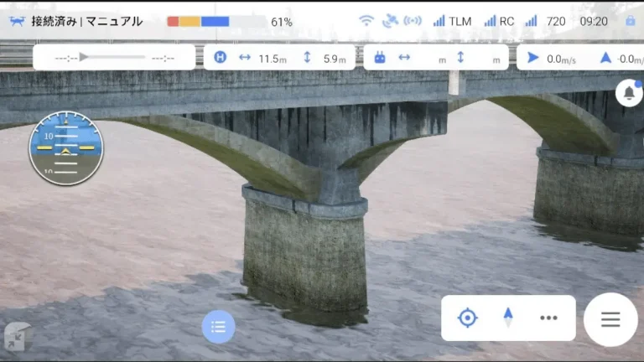
Task: Tap the RC signal strength indicator
Action: pyautogui.click(x=500, y=21)
